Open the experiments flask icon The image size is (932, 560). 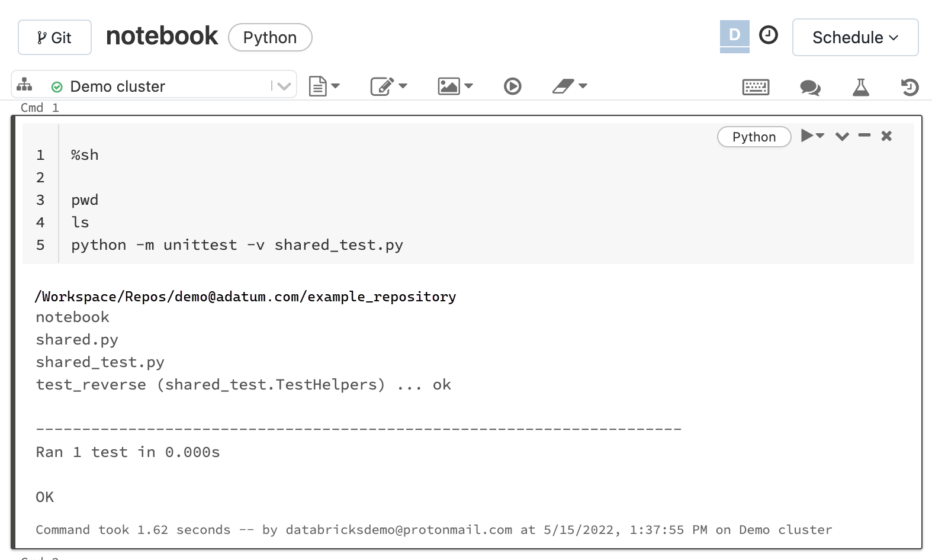click(x=860, y=87)
